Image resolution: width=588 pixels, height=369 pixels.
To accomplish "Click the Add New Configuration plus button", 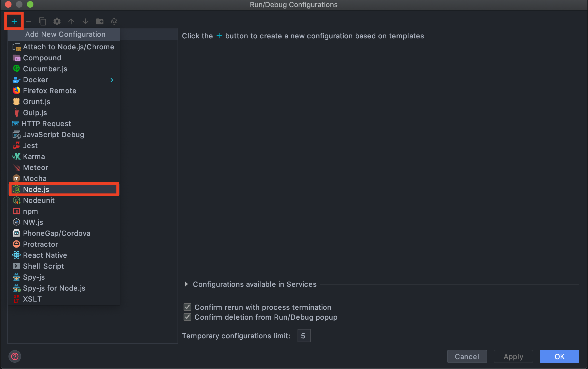I will (14, 21).
